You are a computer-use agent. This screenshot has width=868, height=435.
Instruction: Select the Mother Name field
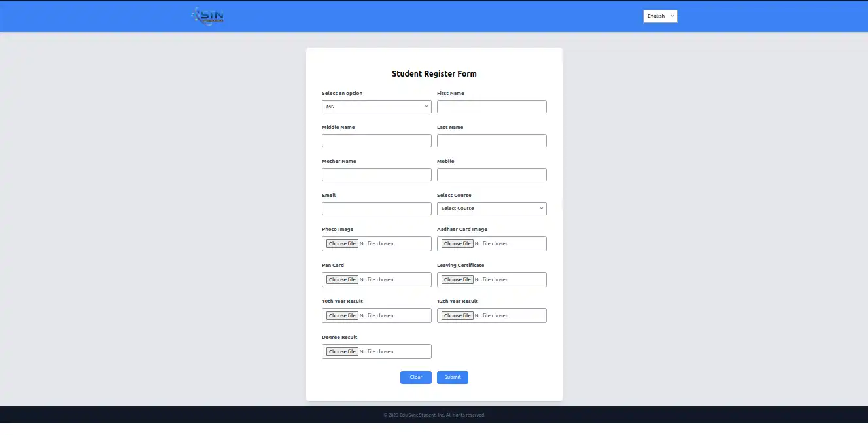pos(376,175)
